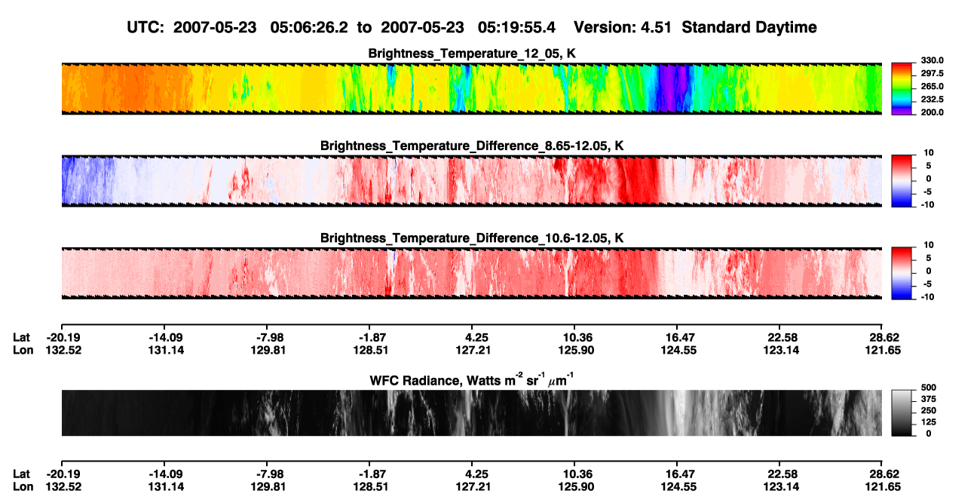Click the 'Lon' row label on the axis above the WFC panel
The width and height of the screenshot is (980, 503).
[x=23, y=350]
